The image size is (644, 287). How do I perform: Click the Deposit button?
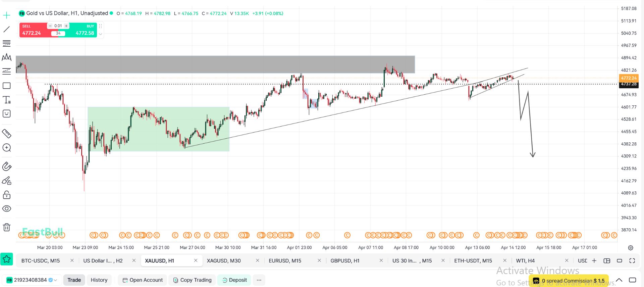click(234, 280)
